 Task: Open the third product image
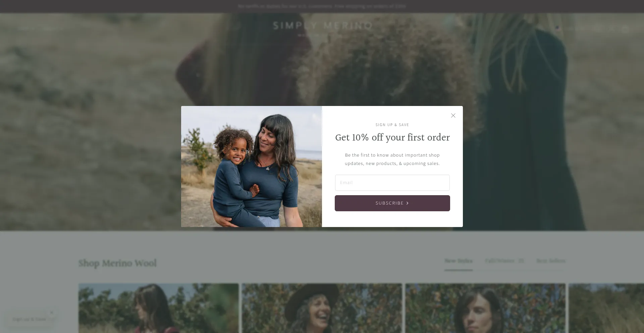tap(485, 308)
